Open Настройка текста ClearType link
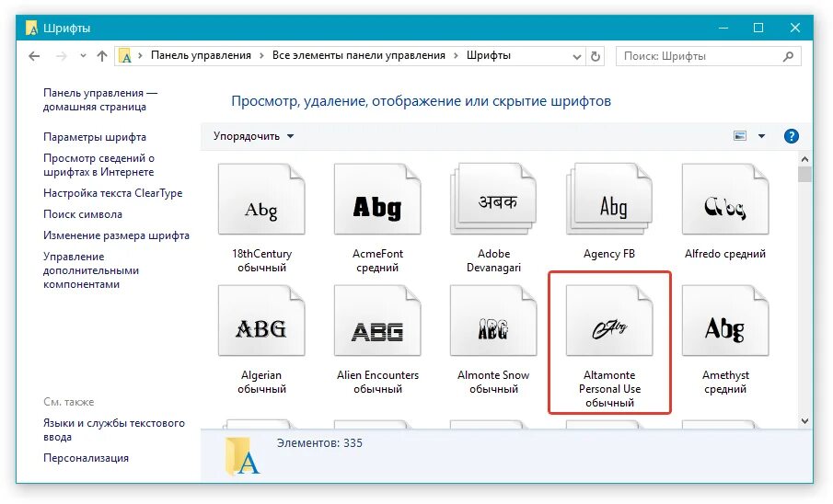Screen dimensions: 833x504 pyautogui.click(x=112, y=193)
